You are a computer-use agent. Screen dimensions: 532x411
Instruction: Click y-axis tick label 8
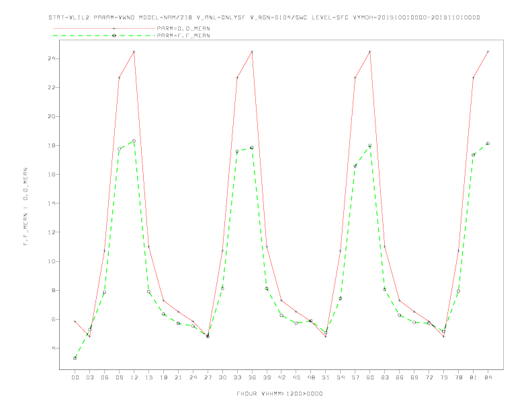[x=54, y=290]
